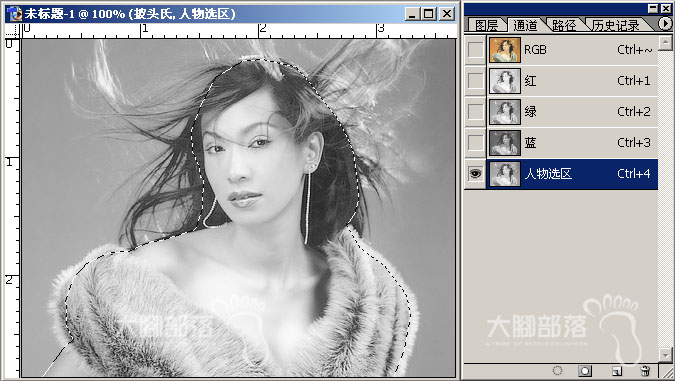Click the document window title icon

coord(14,14)
